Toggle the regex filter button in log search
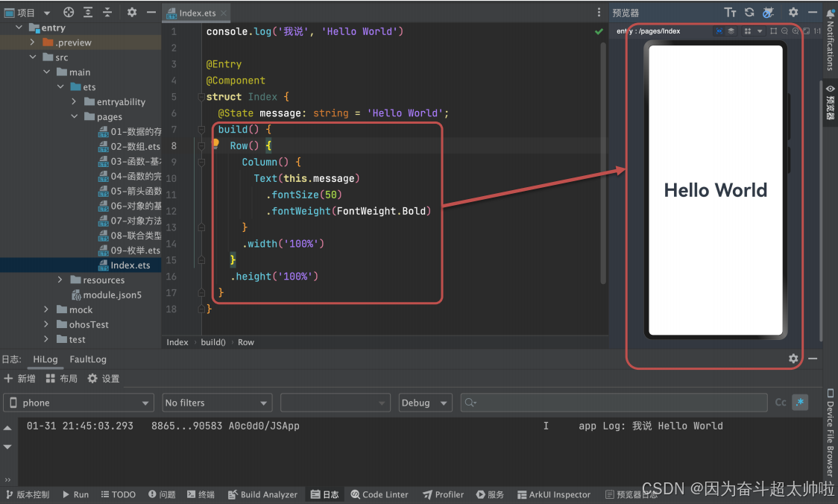This screenshot has width=838, height=504. click(799, 403)
